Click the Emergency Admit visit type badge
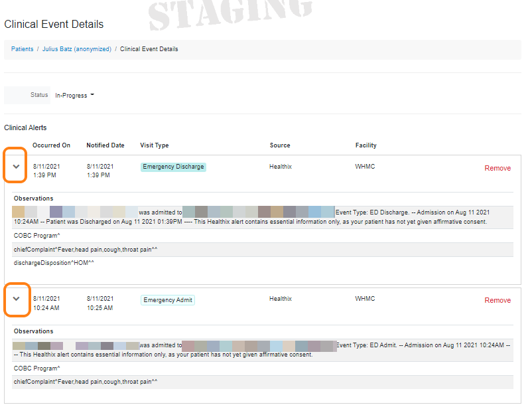The width and height of the screenshot is (532, 411). pyautogui.click(x=168, y=300)
